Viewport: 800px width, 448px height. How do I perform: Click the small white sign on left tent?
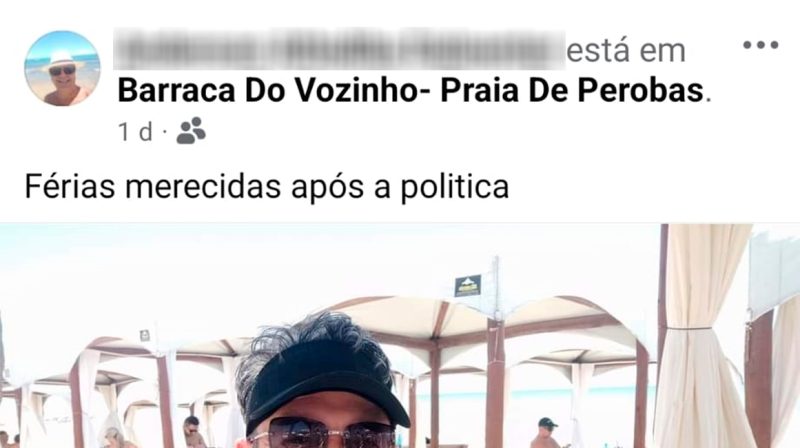tap(145, 335)
